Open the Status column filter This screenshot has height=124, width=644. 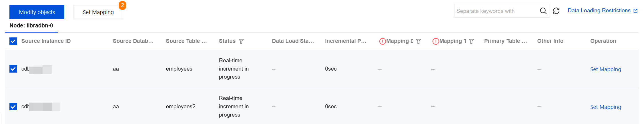[241, 41]
